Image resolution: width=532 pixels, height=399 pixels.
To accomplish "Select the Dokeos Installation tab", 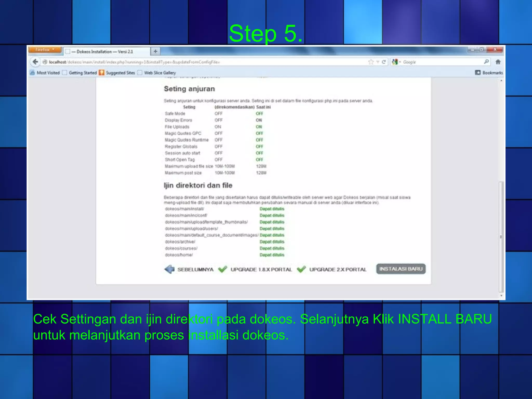I will [x=107, y=51].
